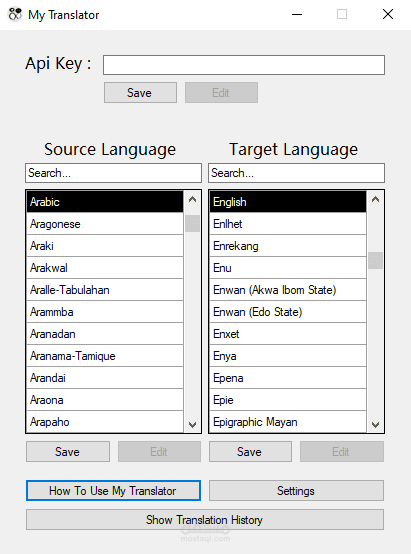Click the Edit button under Target Language list
Image resolution: width=411 pixels, height=554 pixels.
coord(342,452)
